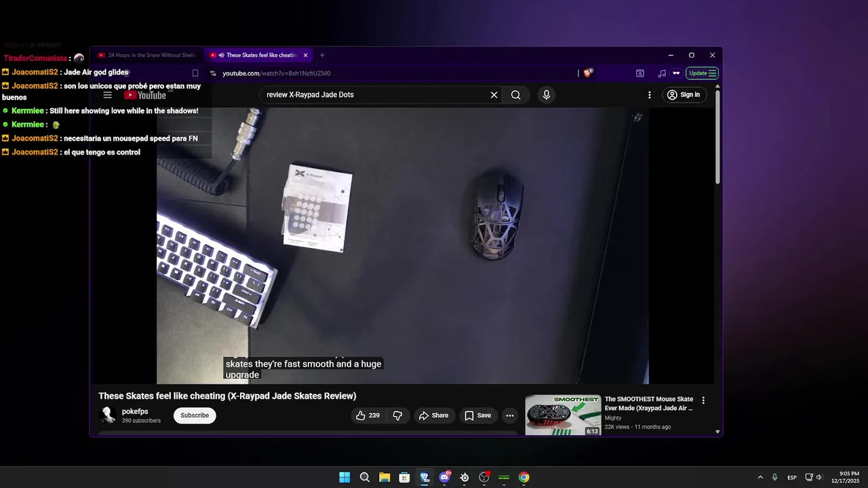Screen dimensions: 868x488
Task: Open the green app icon on the taskbar
Action: pos(504,477)
